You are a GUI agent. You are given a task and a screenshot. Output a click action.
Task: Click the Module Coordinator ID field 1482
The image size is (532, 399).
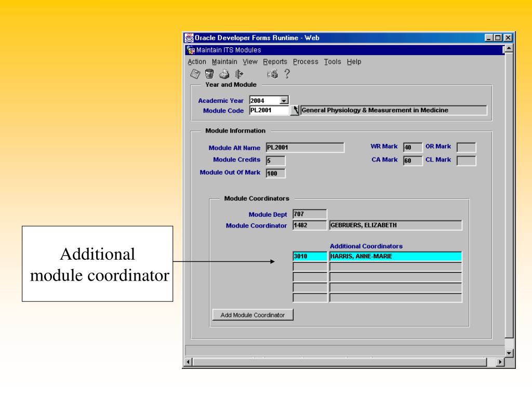[310, 225]
